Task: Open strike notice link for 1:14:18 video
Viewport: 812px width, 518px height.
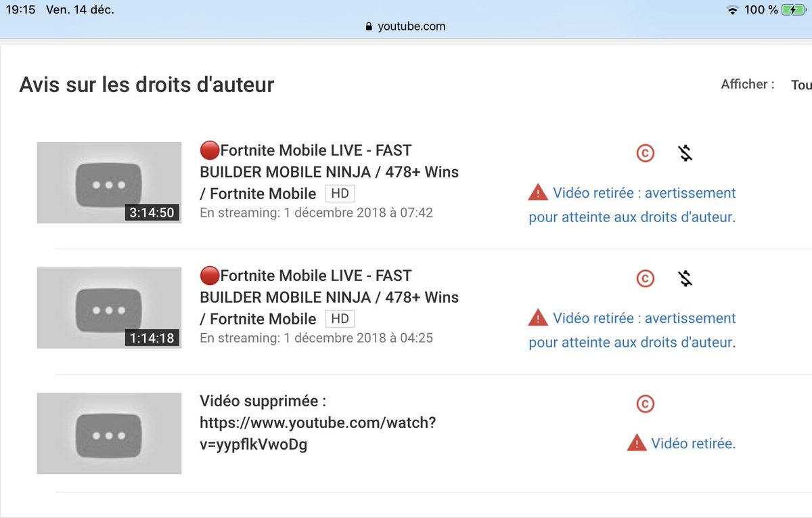Action: point(632,330)
